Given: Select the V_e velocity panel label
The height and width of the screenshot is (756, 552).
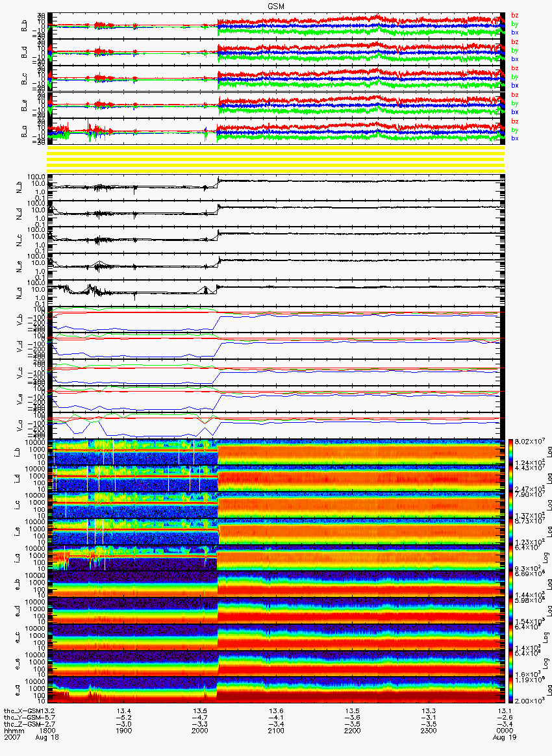Looking at the screenshot, I should [20, 399].
